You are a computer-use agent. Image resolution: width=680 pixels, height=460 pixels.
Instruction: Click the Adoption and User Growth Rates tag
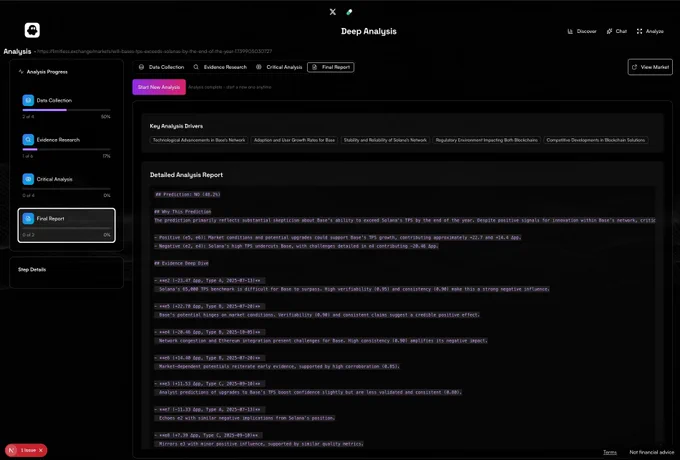pyautogui.click(x=294, y=140)
